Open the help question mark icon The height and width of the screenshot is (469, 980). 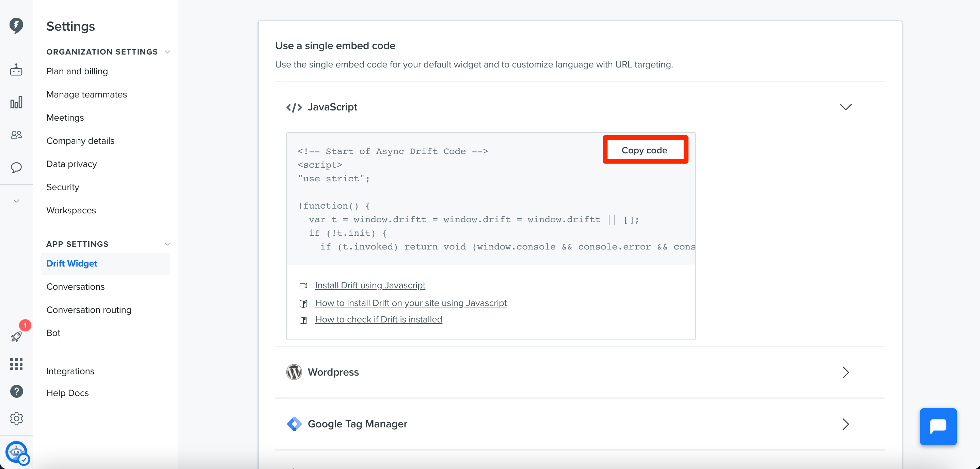16,391
